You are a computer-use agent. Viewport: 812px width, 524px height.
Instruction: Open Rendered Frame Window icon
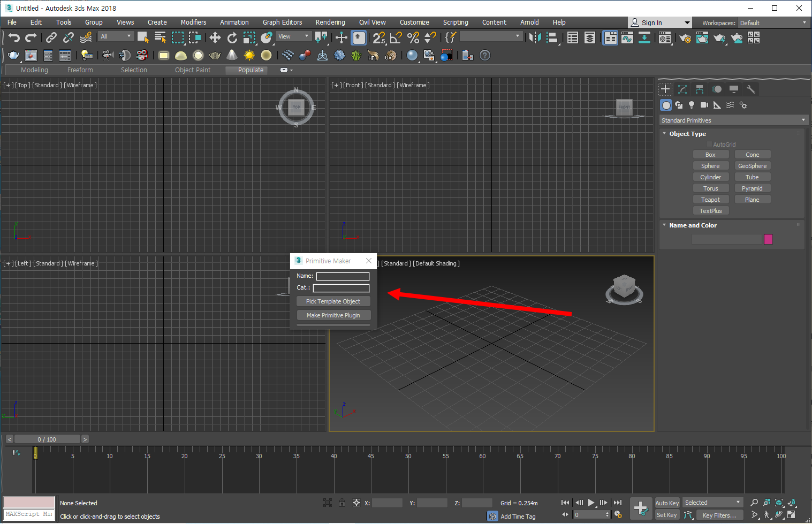pyautogui.click(x=702, y=37)
